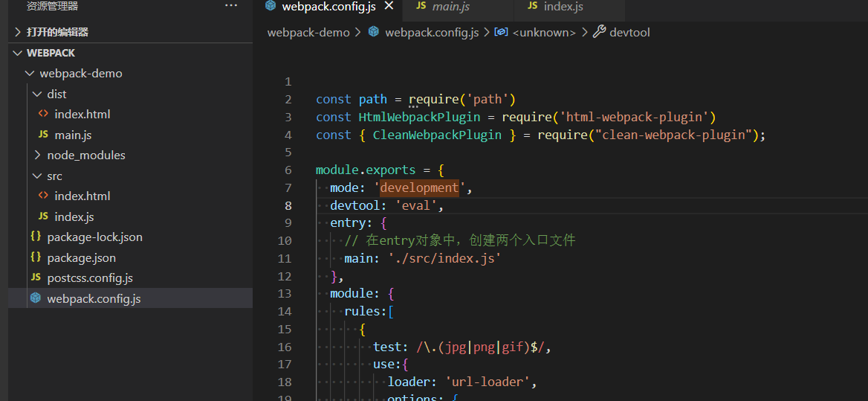This screenshot has width=868, height=401.
Task: Click the JS icon beside postcss.config.js
Action: (36, 278)
